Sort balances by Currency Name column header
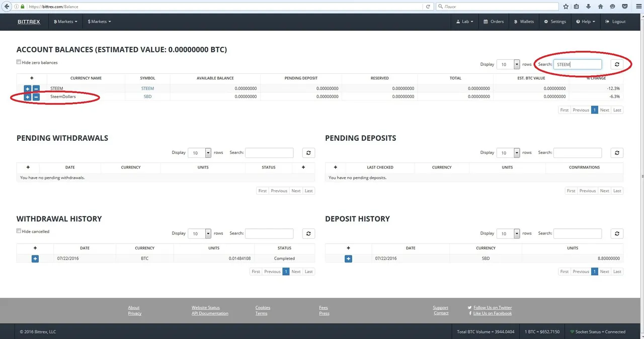 tap(86, 78)
